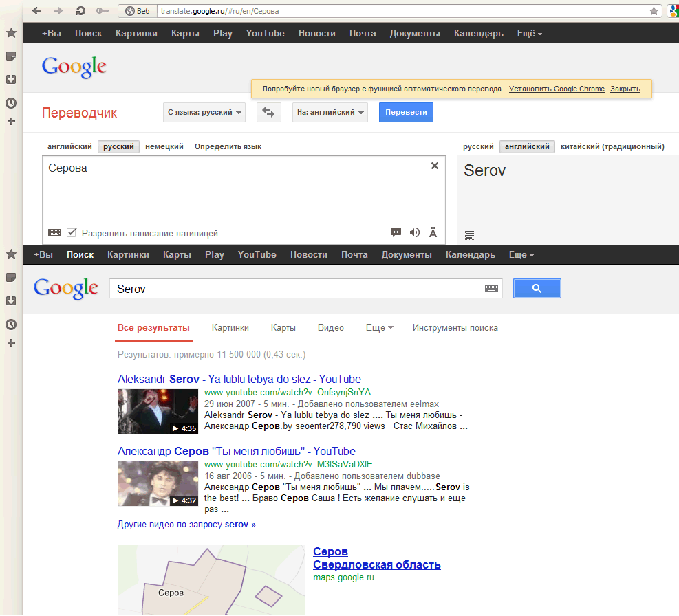Click list icon under Serov translation
The height and width of the screenshot is (616, 679).
[x=470, y=234]
